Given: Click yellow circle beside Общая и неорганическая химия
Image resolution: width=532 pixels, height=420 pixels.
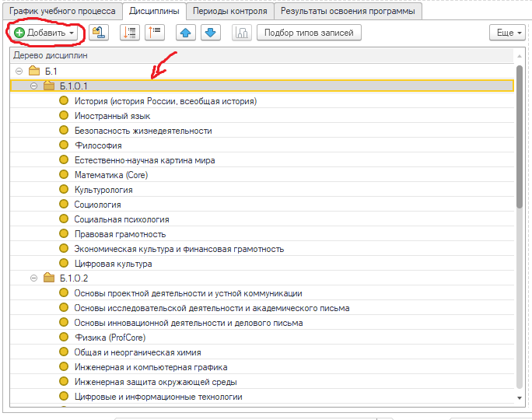Looking at the screenshot, I should coord(64,352).
